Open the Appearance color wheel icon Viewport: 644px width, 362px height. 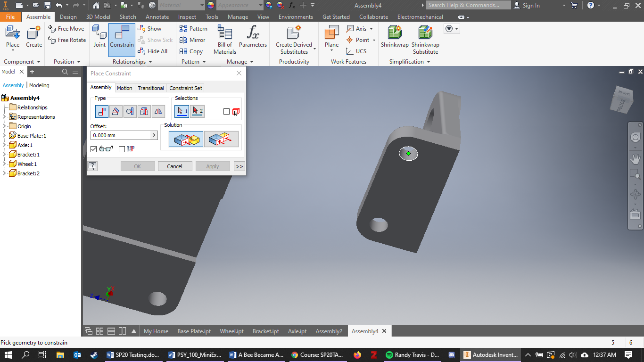click(x=211, y=5)
